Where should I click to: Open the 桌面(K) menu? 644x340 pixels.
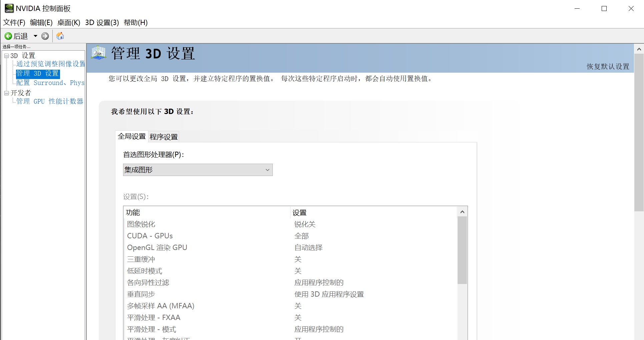pos(69,22)
